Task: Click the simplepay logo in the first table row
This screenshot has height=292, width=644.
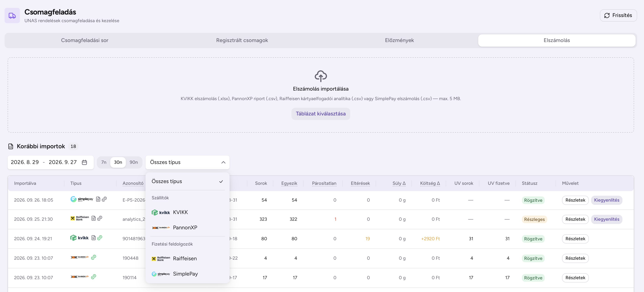Action: [x=82, y=199]
